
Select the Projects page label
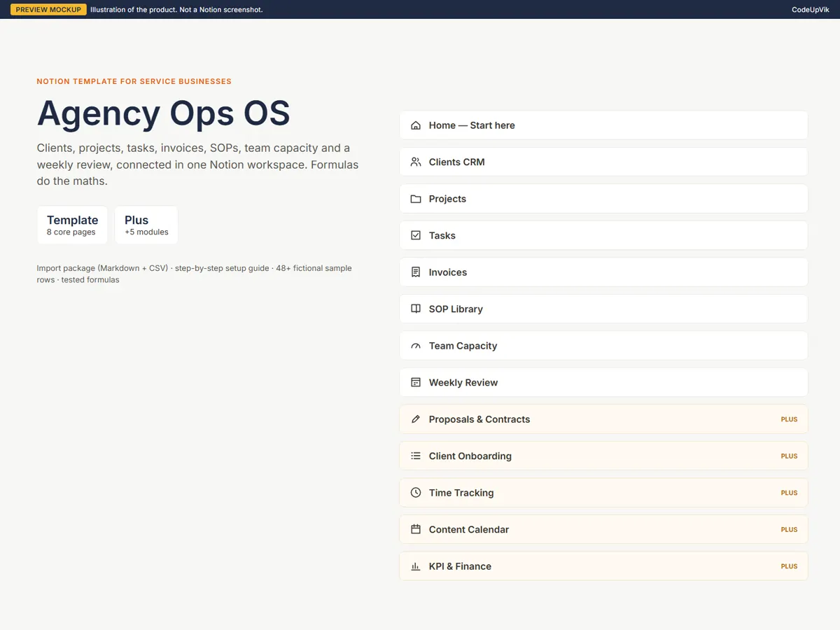tap(447, 199)
